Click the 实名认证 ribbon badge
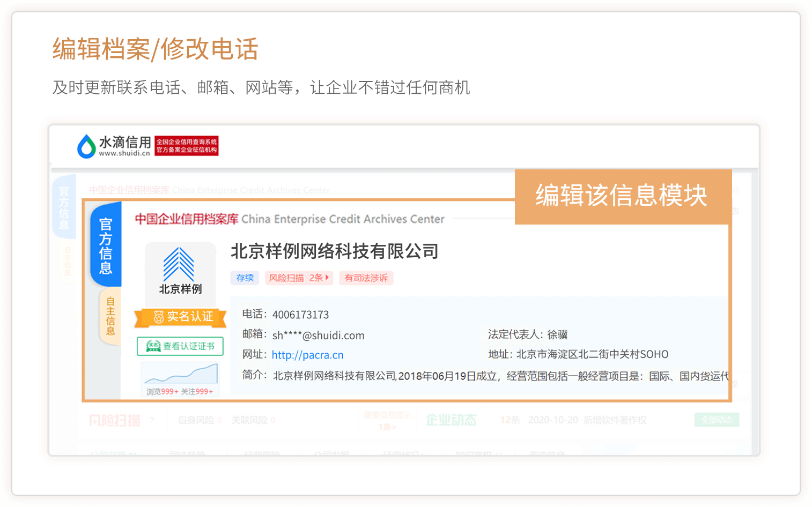The image size is (812, 507). tap(181, 317)
